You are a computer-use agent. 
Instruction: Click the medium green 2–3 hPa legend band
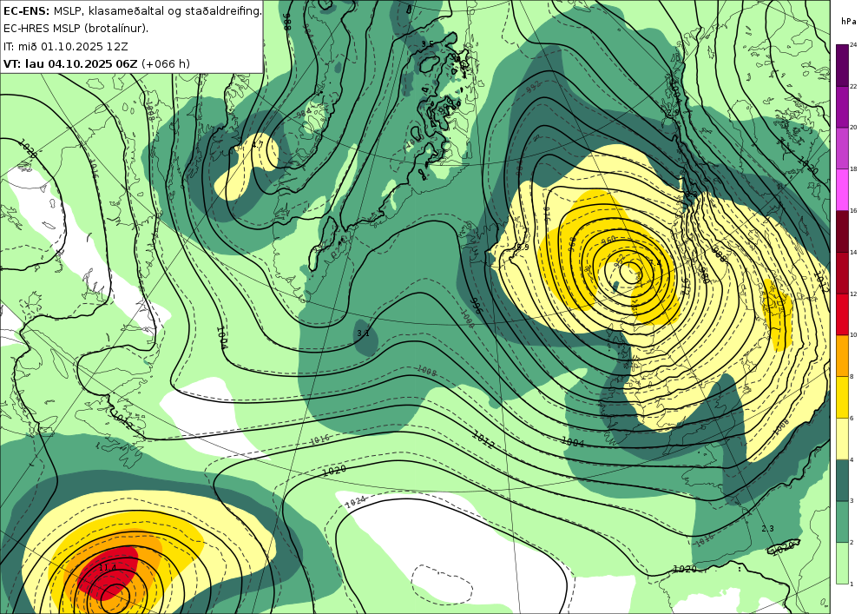point(842,522)
